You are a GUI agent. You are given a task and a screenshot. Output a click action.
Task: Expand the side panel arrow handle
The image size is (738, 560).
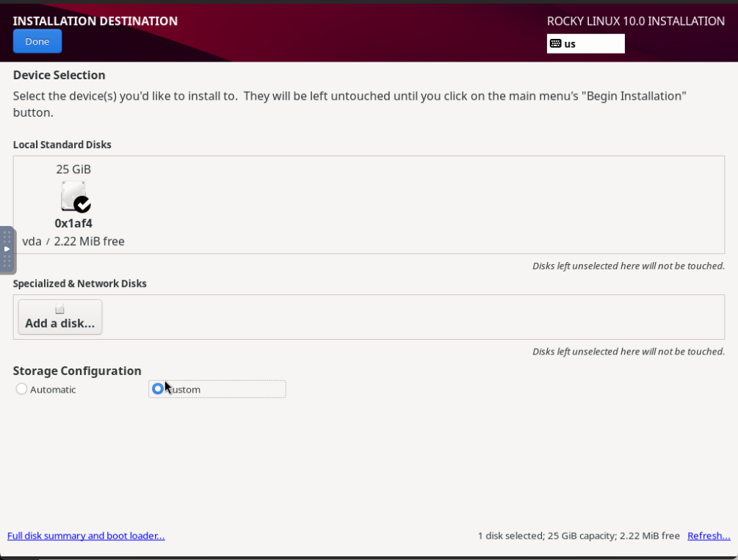pyautogui.click(x=7, y=250)
